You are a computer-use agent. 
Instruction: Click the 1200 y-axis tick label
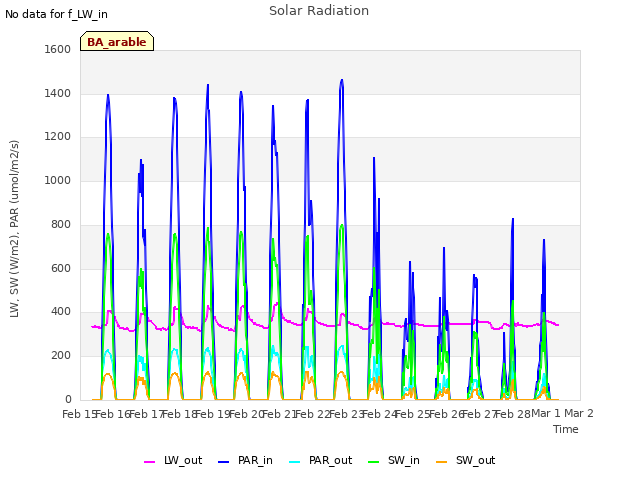click(x=58, y=137)
